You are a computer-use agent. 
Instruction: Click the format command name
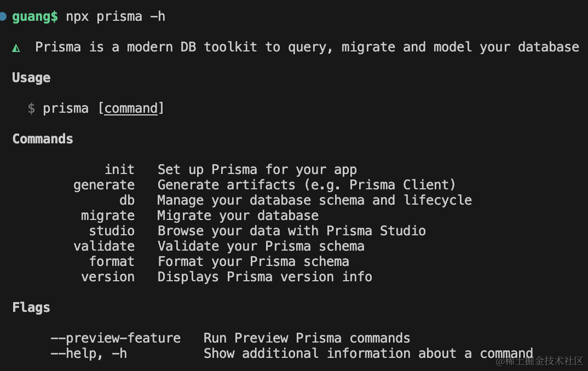tap(112, 262)
